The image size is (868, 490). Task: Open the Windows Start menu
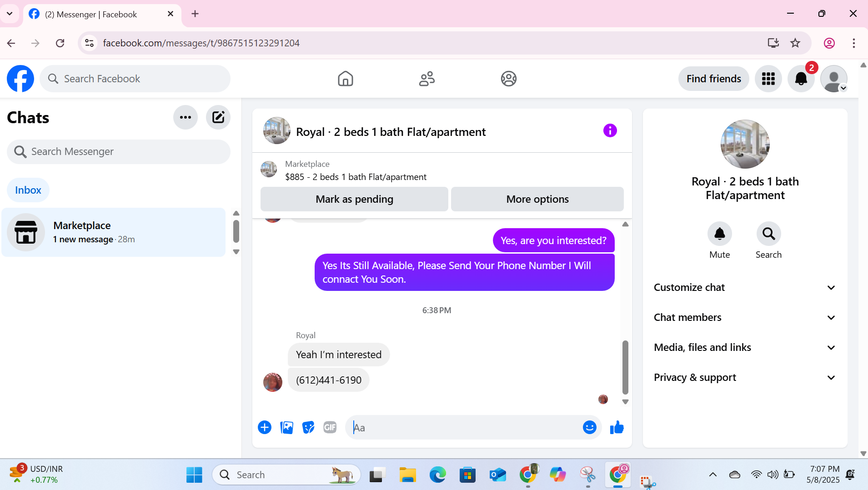[x=194, y=475]
